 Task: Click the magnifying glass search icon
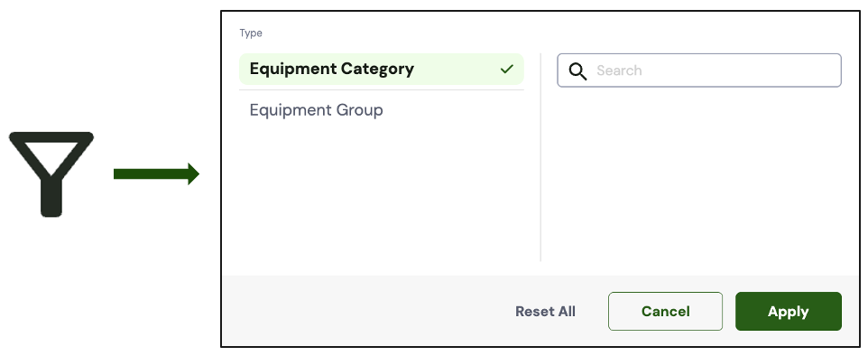pyautogui.click(x=577, y=71)
